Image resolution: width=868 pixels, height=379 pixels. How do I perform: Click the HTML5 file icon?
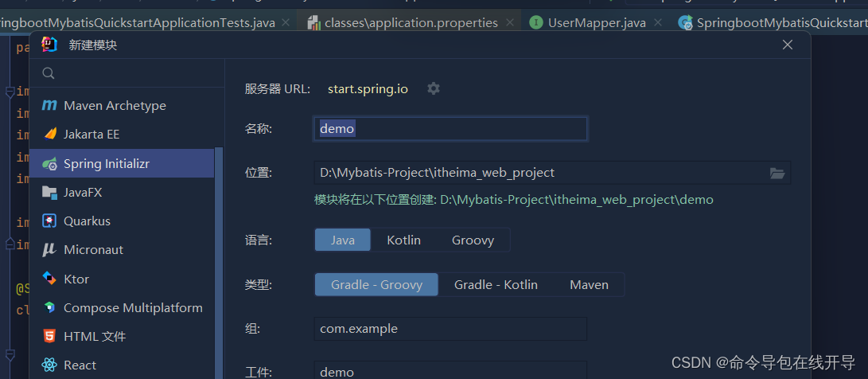49,336
